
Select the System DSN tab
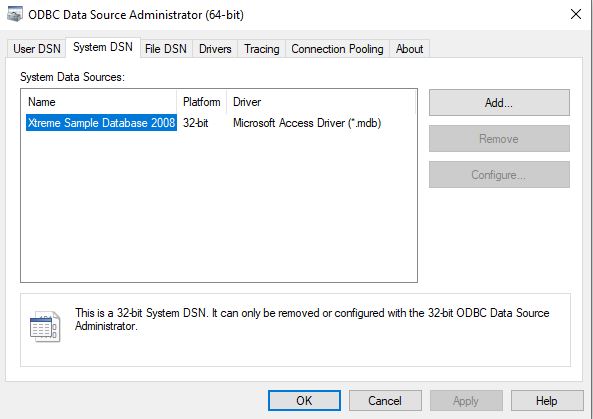[x=103, y=47]
